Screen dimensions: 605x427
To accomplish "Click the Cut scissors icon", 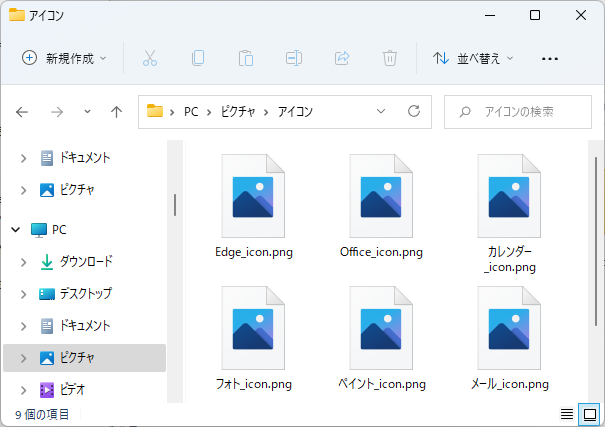I will pos(150,58).
